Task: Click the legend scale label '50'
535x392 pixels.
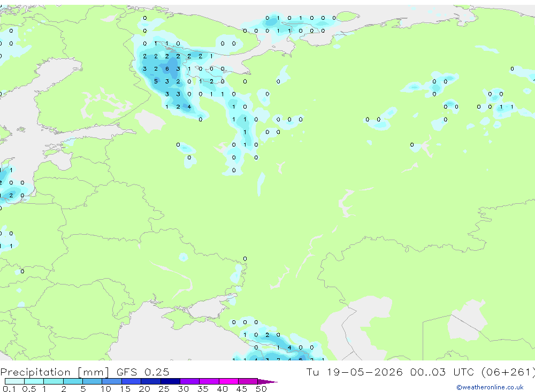Action: point(261,389)
